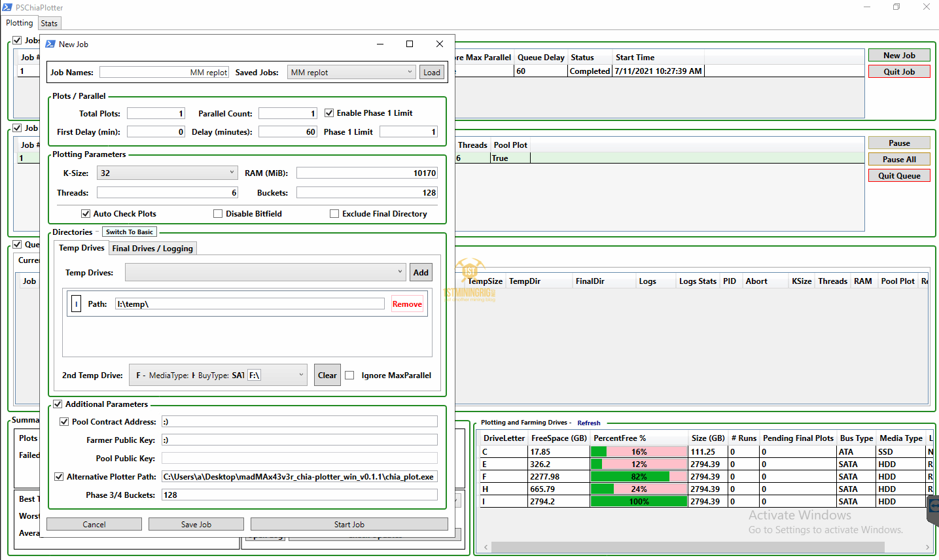This screenshot has height=560, width=939.
Task: Open the Stats tab
Action: pos(49,24)
